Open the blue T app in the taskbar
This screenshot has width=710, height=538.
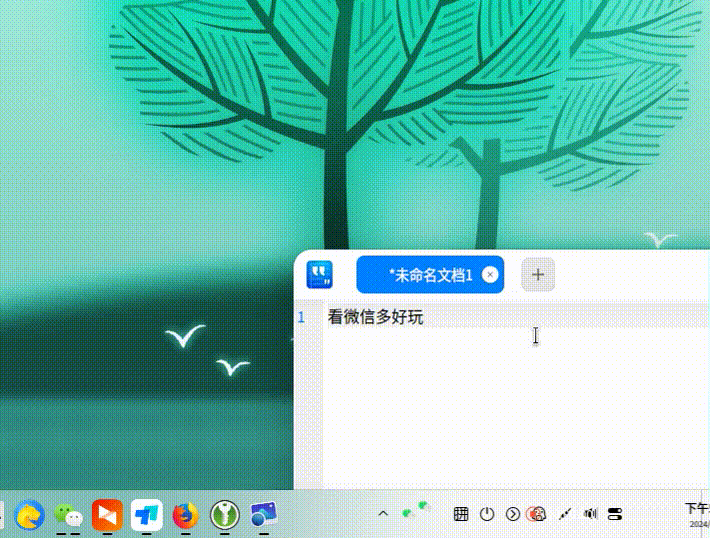[x=147, y=515]
